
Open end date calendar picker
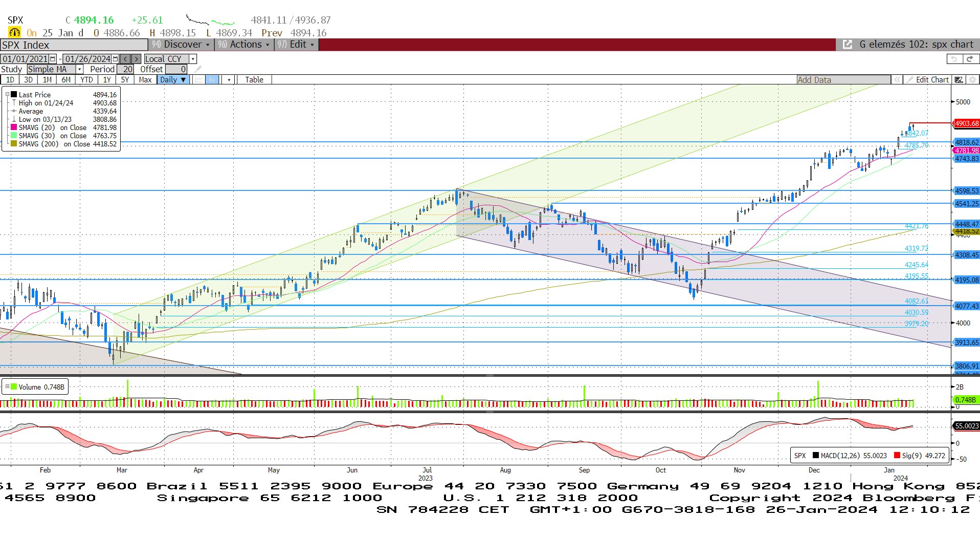(115, 59)
